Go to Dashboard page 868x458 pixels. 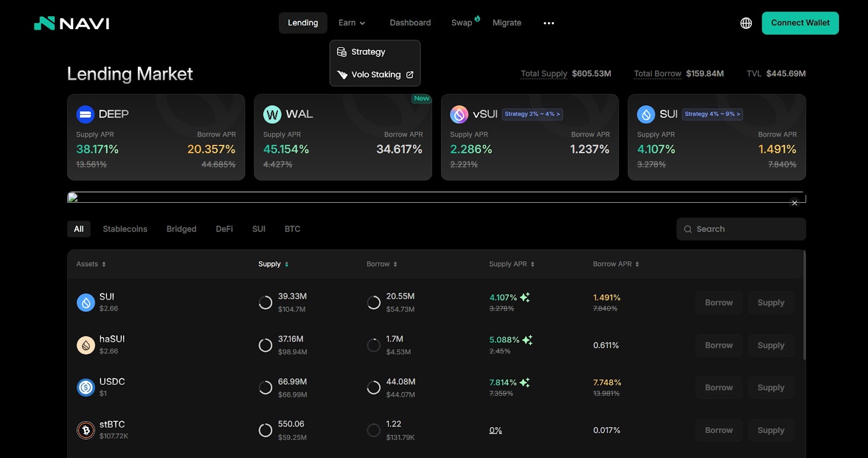tap(410, 23)
